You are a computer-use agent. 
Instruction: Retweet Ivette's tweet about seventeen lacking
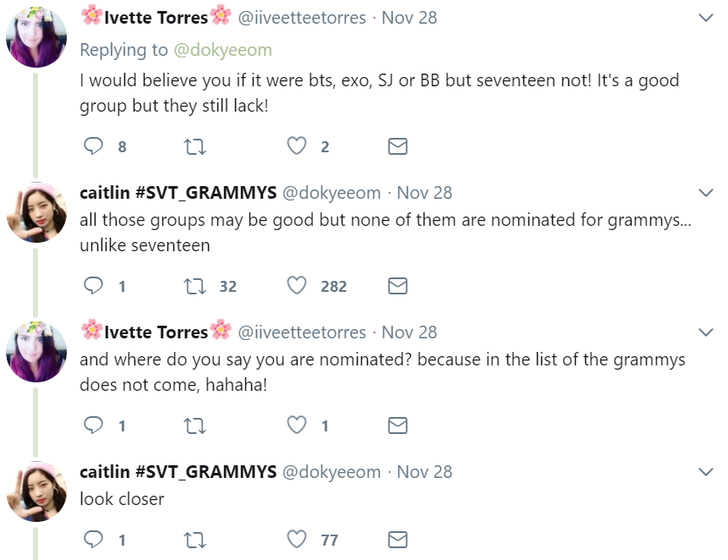pyautogui.click(x=194, y=146)
